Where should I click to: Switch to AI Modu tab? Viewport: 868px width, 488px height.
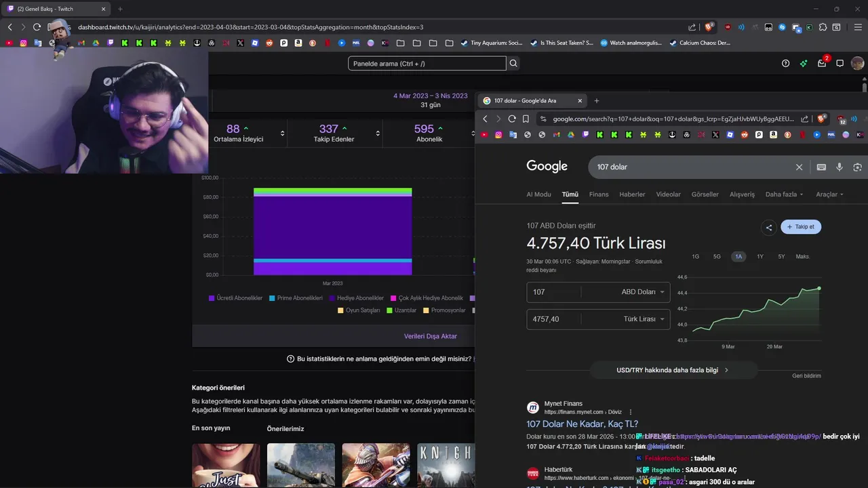coord(538,195)
